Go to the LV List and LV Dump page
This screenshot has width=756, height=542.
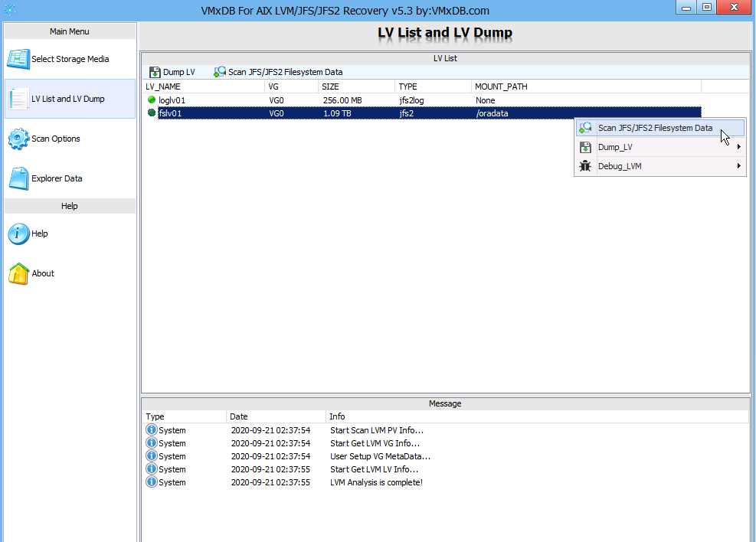(70, 99)
